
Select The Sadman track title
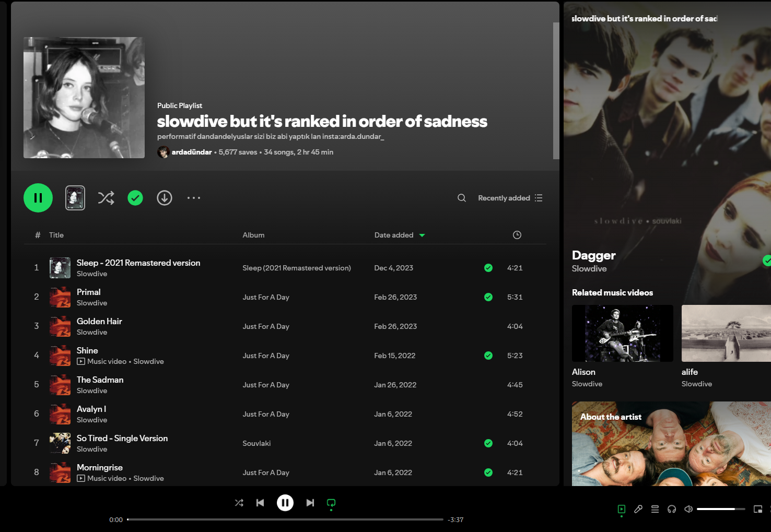(100, 380)
